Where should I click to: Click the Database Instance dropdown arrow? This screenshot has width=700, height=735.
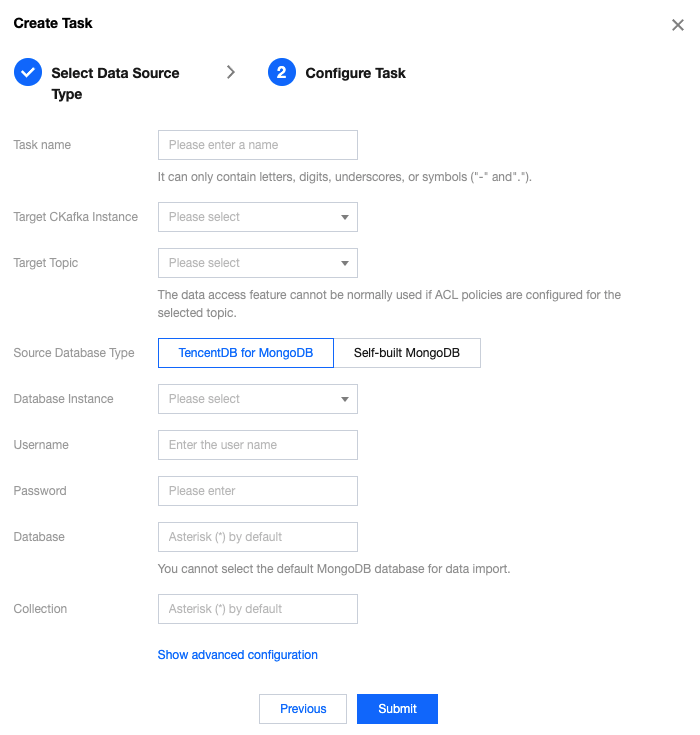click(x=345, y=399)
